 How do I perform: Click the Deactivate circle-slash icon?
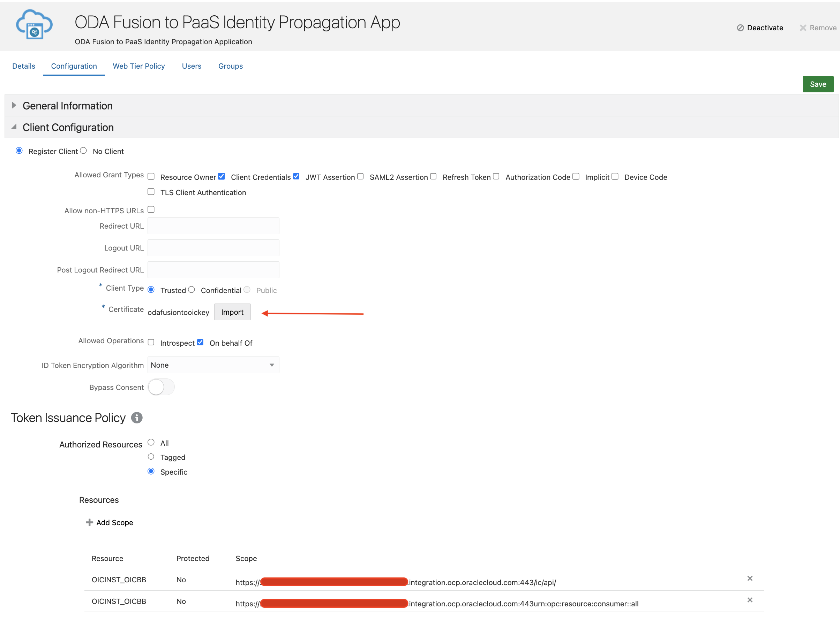[x=740, y=28]
